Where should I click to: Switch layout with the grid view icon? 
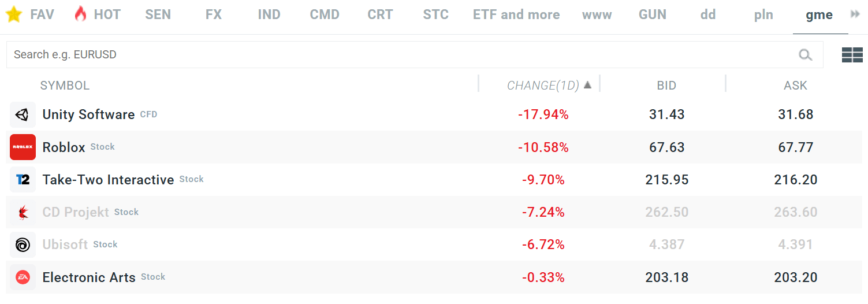click(x=852, y=55)
